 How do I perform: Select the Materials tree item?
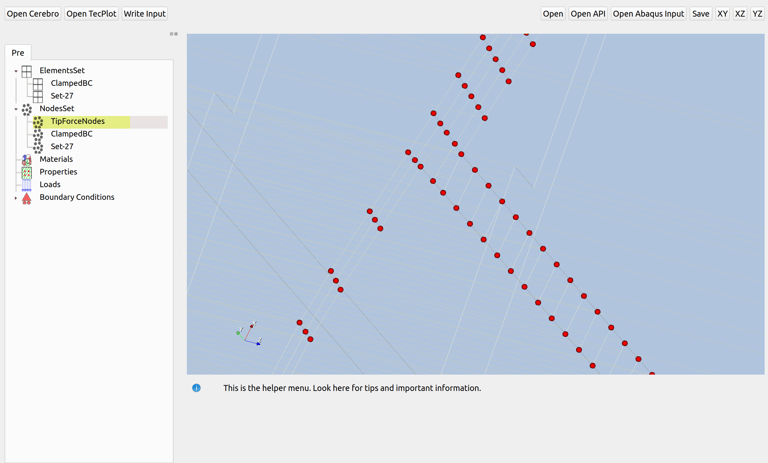click(56, 159)
